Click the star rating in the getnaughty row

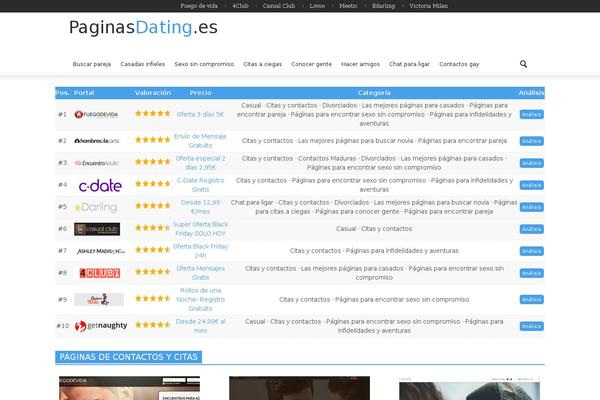point(152,325)
